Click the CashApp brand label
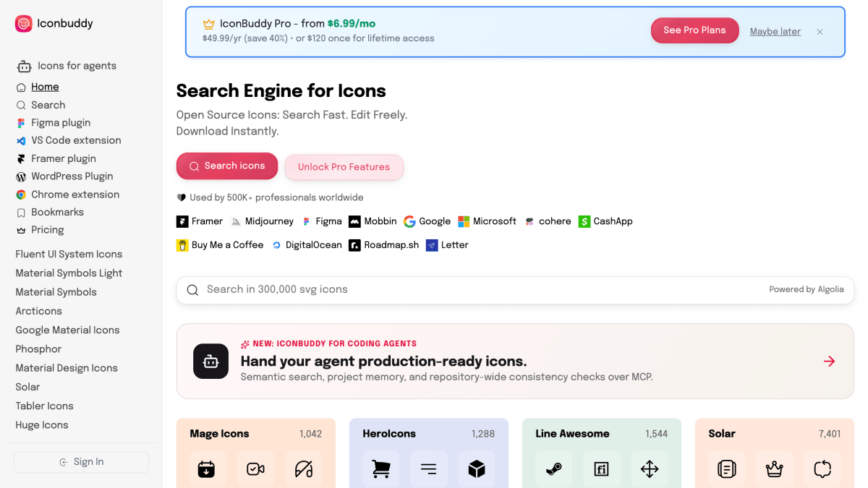868x488 pixels. (613, 221)
